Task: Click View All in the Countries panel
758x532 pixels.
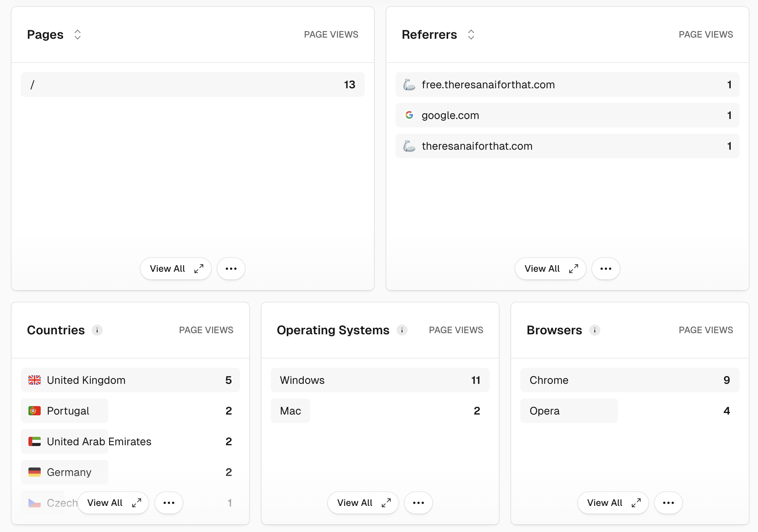Action: (x=113, y=503)
